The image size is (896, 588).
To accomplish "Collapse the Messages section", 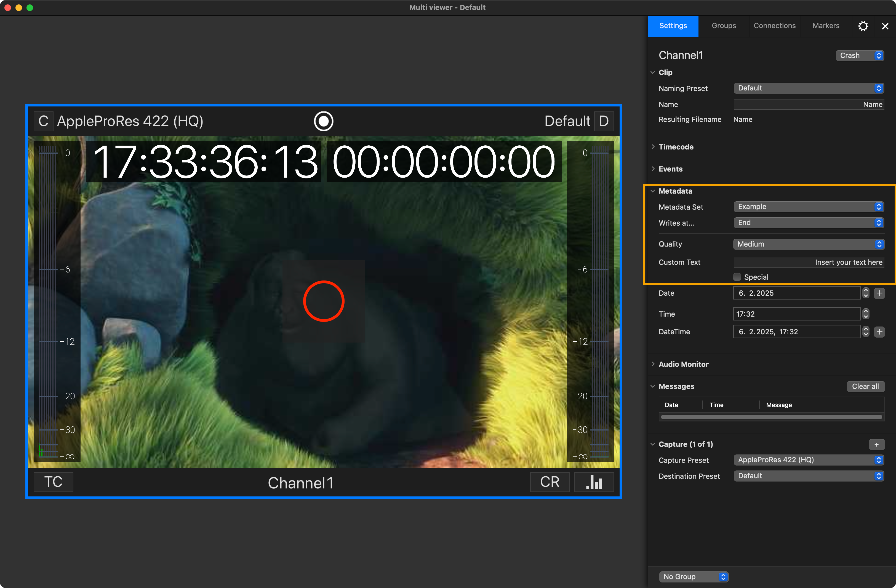I will pyautogui.click(x=653, y=386).
